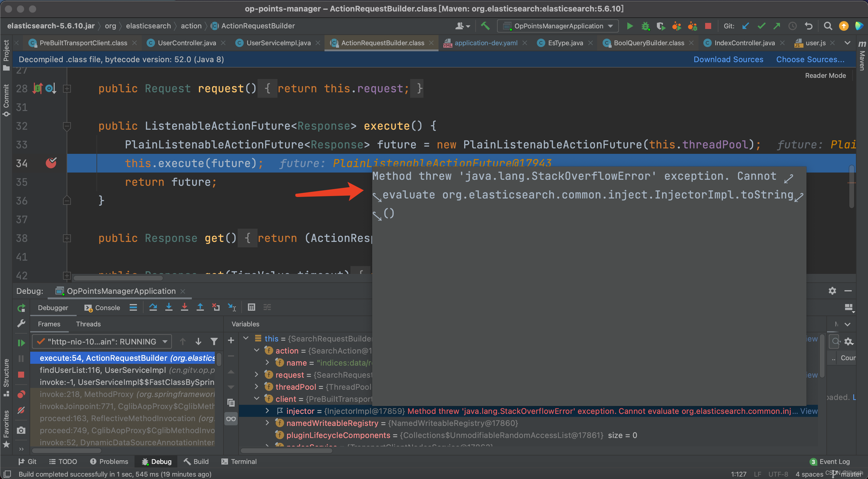Open Evaluate Expression calculator icon
This screenshot has width=868, height=479.
(x=251, y=307)
